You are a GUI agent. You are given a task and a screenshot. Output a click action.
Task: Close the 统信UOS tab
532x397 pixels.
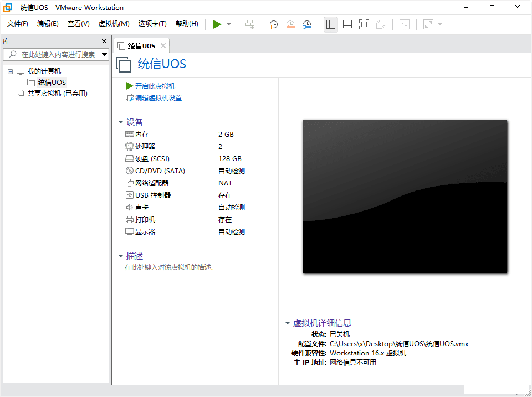pos(163,46)
